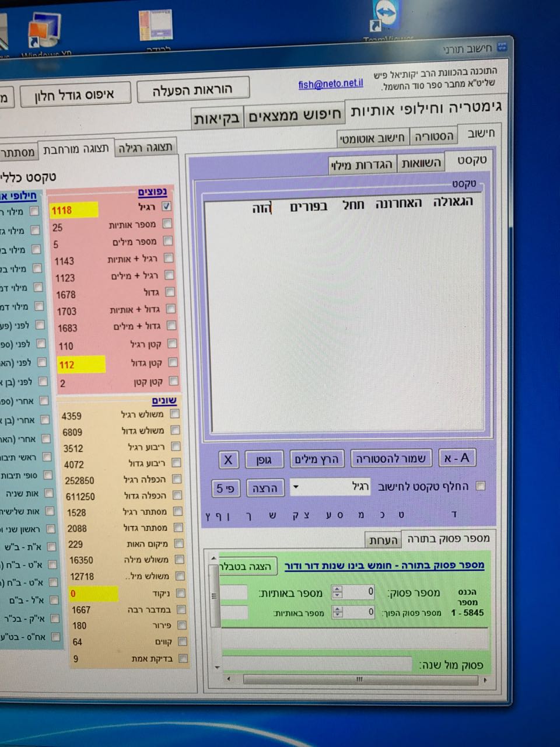Enable the מספר אותיות checkbox
The height and width of the screenshot is (747, 560).
167,224
